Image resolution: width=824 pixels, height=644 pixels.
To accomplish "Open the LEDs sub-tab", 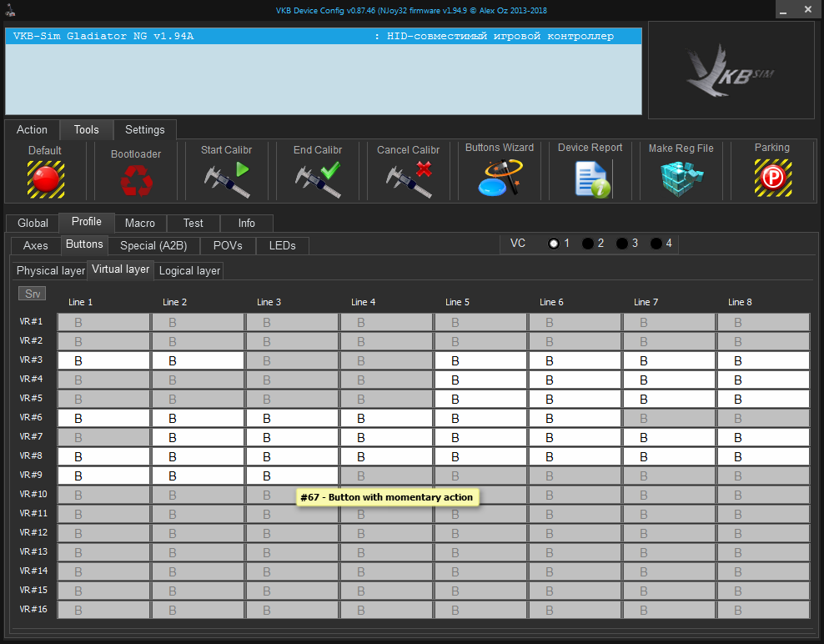I will coord(282,245).
